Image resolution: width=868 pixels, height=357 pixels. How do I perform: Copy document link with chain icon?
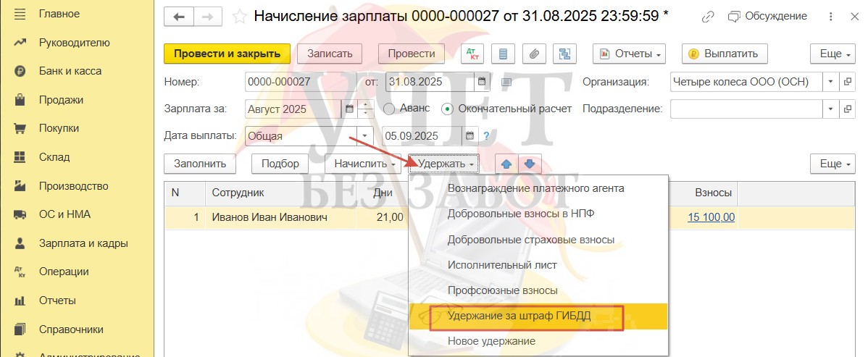click(707, 17)
